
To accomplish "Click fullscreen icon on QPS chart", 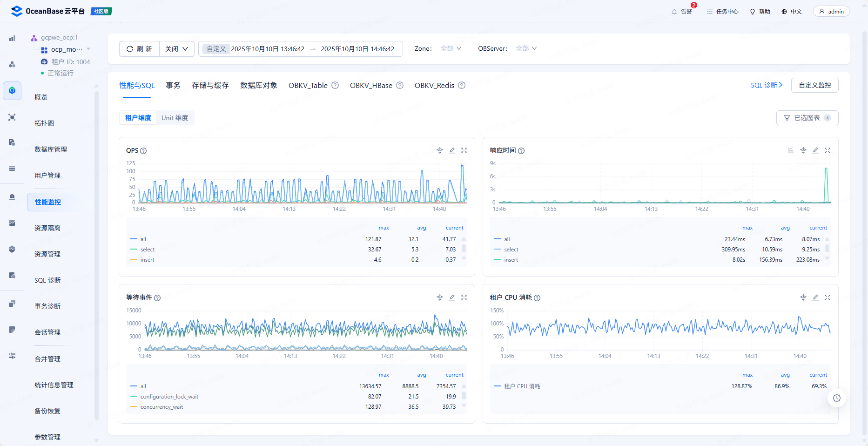I will tap(464, 150).
